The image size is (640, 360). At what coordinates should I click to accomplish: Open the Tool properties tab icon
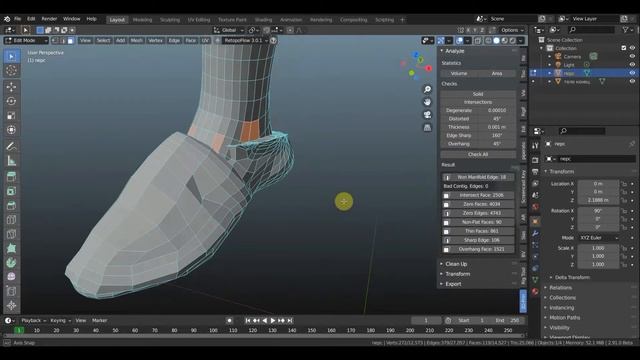(535, 146)
